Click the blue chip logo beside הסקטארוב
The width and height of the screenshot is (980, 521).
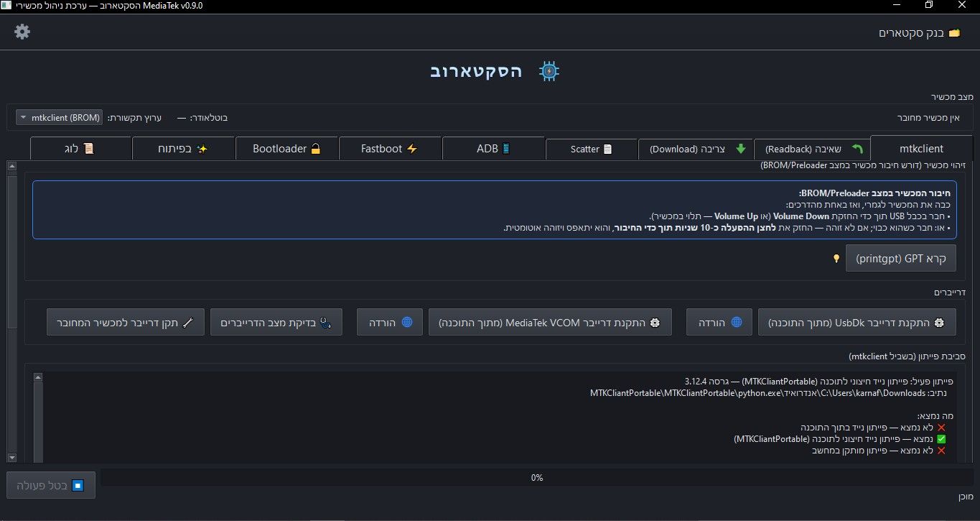549,71
